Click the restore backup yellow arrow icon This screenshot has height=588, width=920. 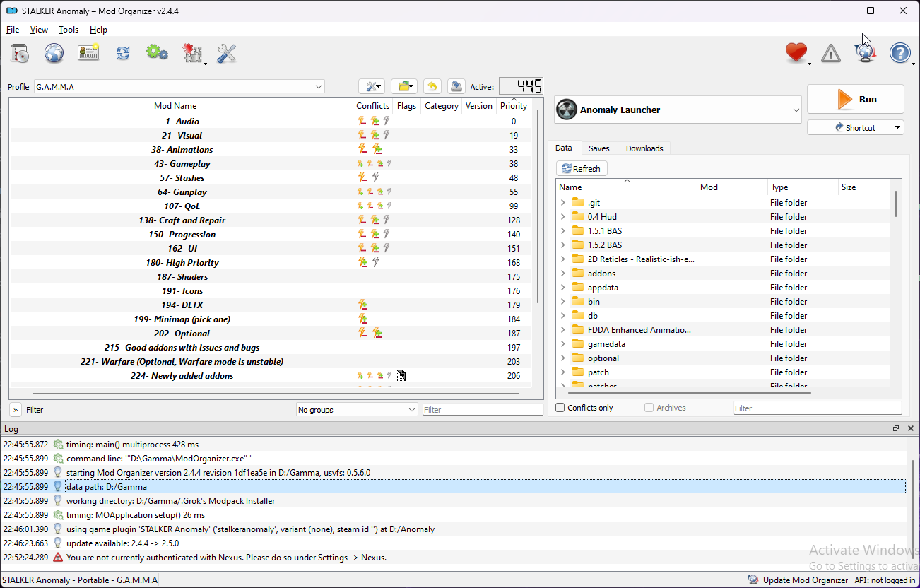click(x=432, y=86)
